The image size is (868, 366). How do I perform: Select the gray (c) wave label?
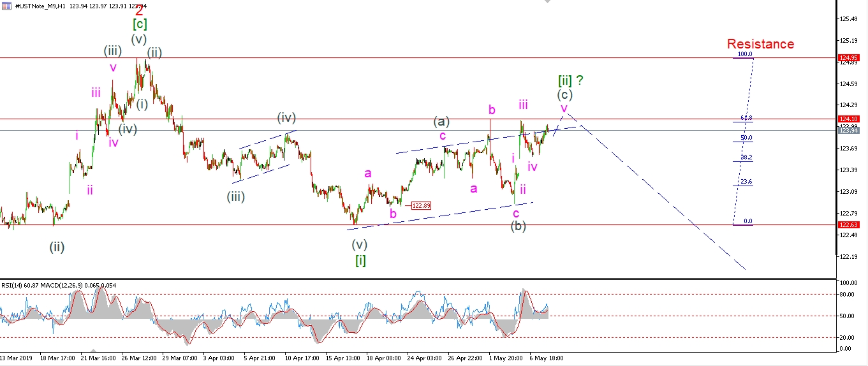[564, 94]
